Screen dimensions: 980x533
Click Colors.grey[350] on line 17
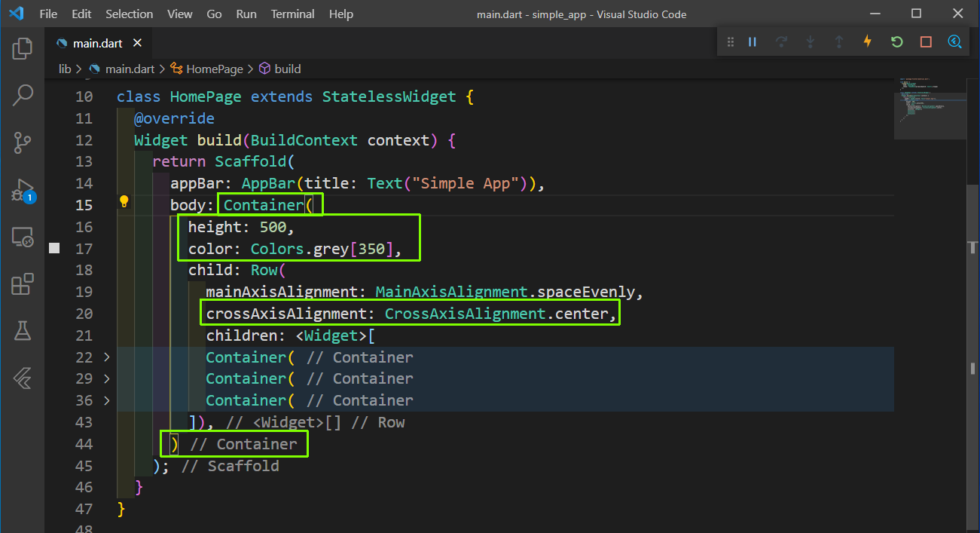point(322,249)
